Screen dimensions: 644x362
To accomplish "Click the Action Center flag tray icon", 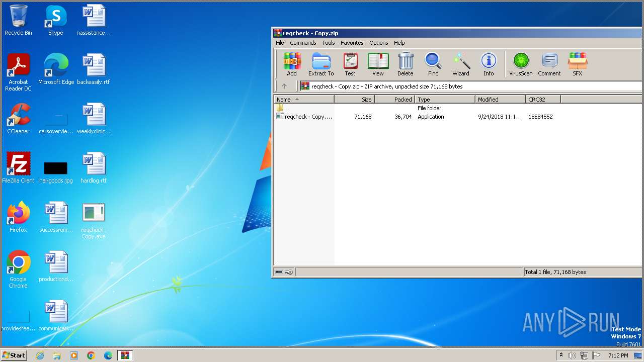I will [x=596, y=355].
